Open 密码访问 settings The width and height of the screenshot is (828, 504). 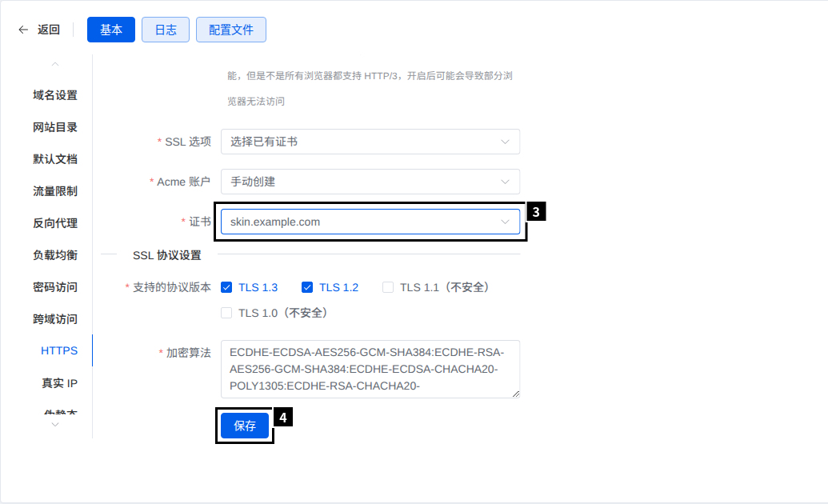55,287
